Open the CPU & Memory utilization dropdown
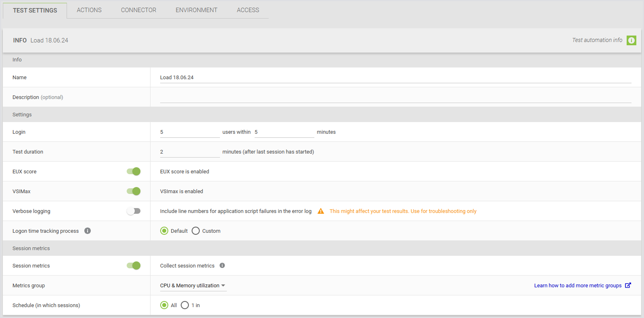The height and width of the screenshot is (318, 644). (x=193, y=286)
